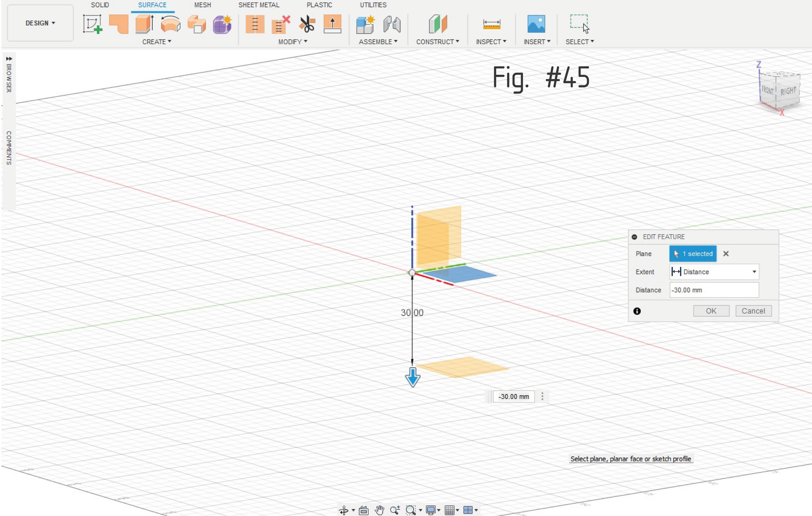Select the Extend surface tool
This screenshot has width=812, height=516.
click(x=332, y=24)
